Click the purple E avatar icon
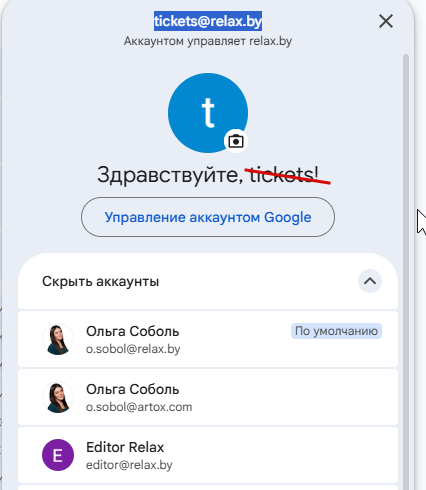426x490 pixels. 58,455
